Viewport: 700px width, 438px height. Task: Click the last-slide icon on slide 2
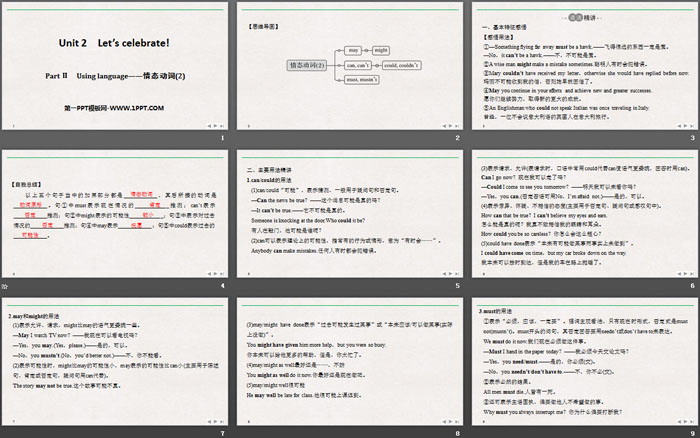(456, 126)
